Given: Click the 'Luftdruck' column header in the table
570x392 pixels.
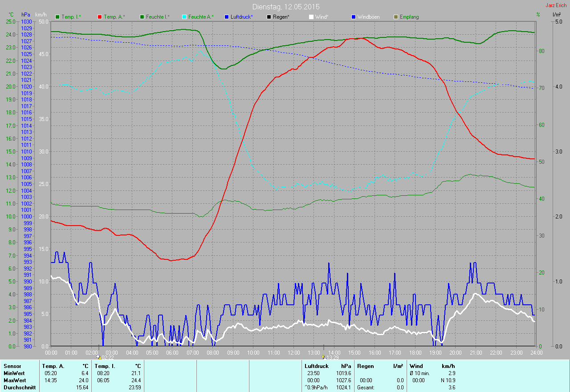Looking at the screenshot, I should tap(317, 366).
